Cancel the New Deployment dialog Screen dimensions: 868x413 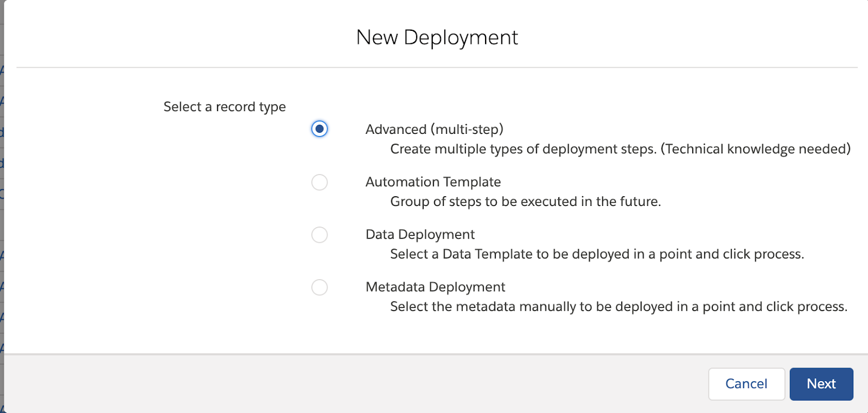click(746, 384)
